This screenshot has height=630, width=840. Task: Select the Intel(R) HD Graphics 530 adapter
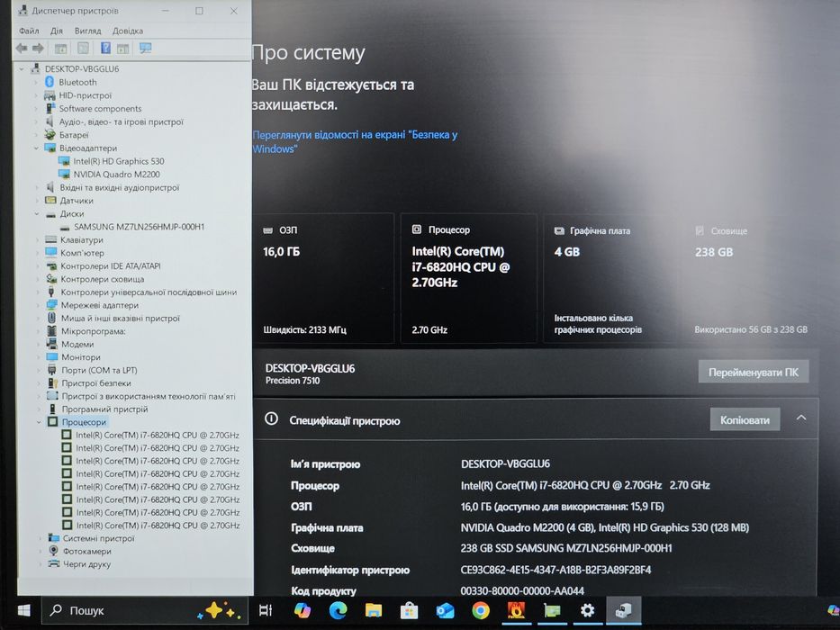pos(119,161)
